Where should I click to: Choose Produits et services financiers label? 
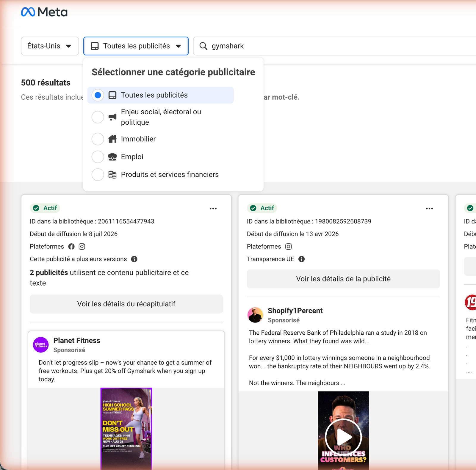(x=170, y=175)
